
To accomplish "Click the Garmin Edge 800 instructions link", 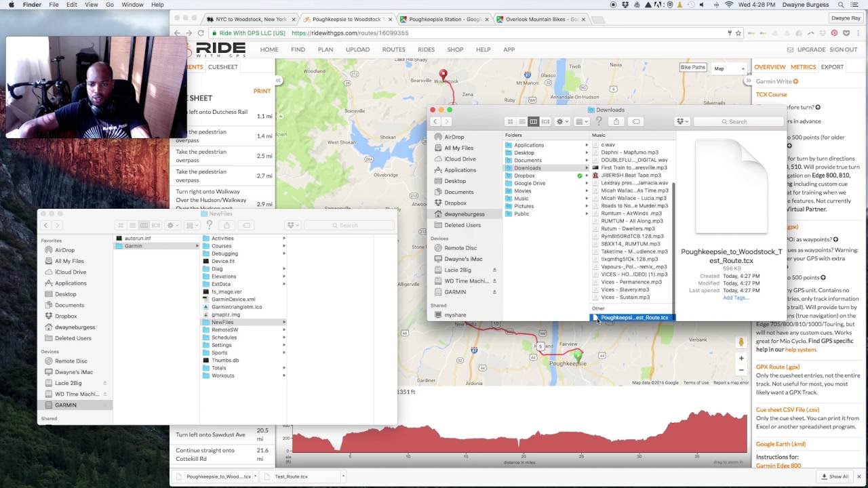I will pyautogui.click(x=778, y=466).
